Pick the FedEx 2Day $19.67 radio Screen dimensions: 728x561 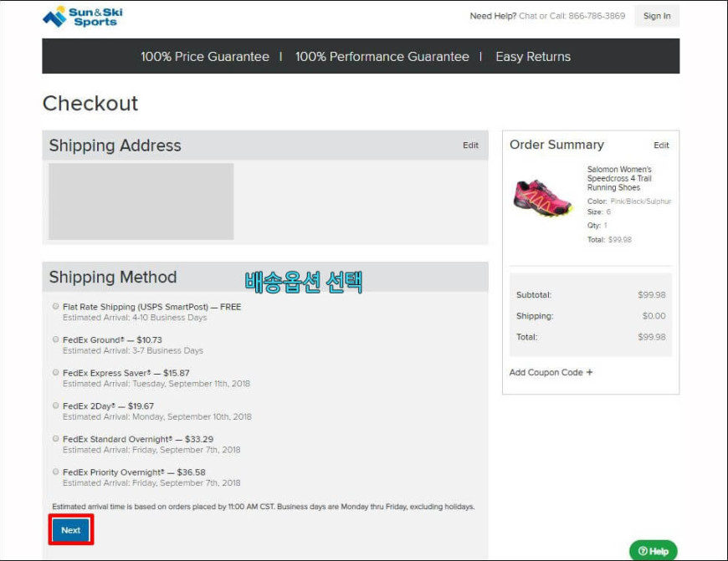point(56,405)
